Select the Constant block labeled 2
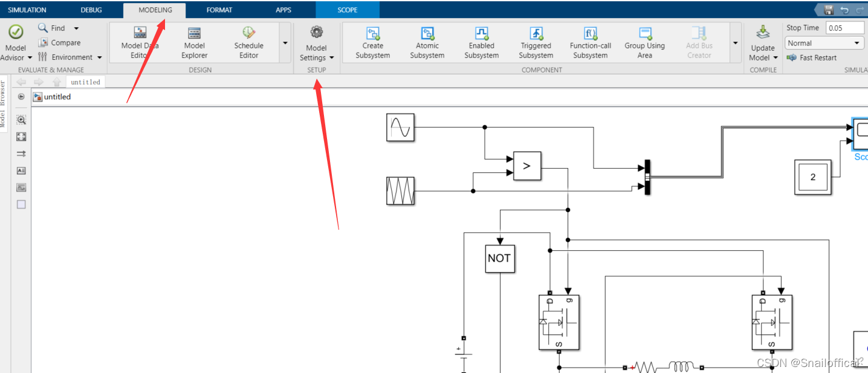 (x=813, y=177)
